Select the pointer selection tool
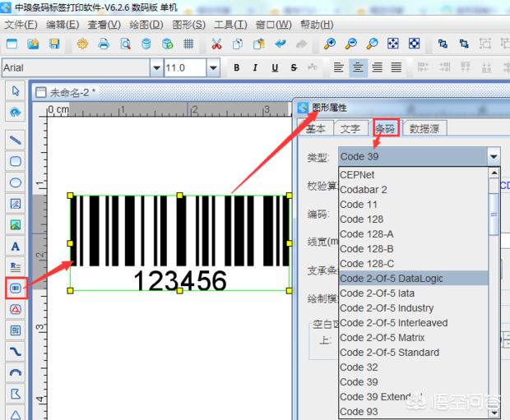510x420 pixels. (16, 91)
